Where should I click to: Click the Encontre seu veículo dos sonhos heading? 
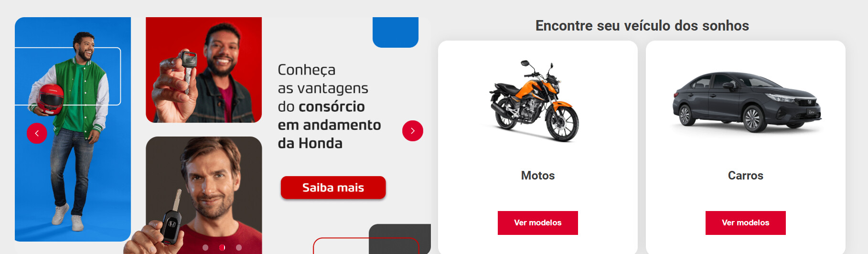[x=642, y=25]
